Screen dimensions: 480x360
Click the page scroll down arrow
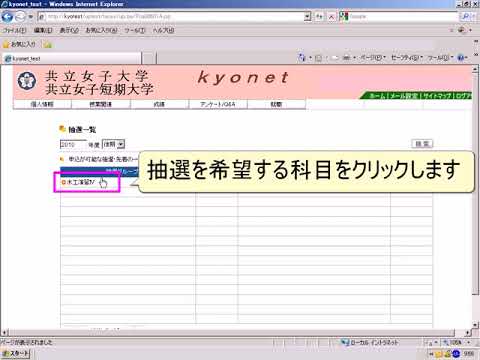pos(475,324)
